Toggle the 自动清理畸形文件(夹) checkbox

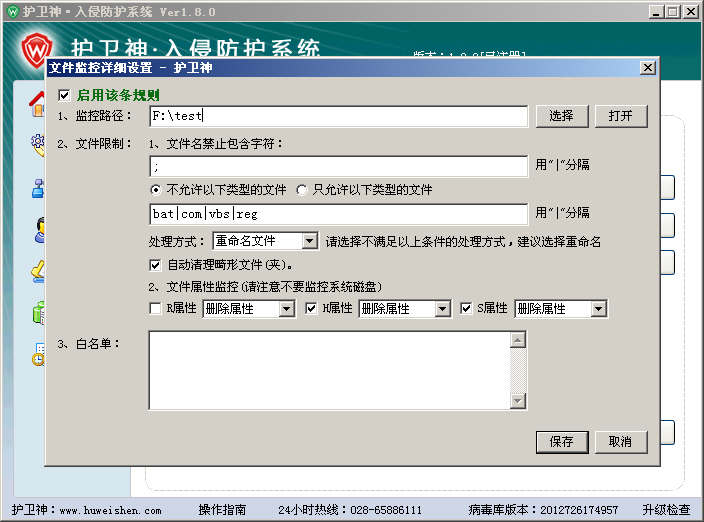pos(155,265)
